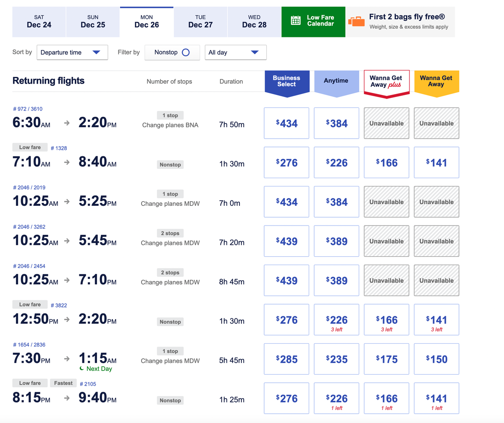504x423 pixels.
Task: Click the arrow between 7:10 AM and 8:40 AM
Action: [x=66, y=163]
